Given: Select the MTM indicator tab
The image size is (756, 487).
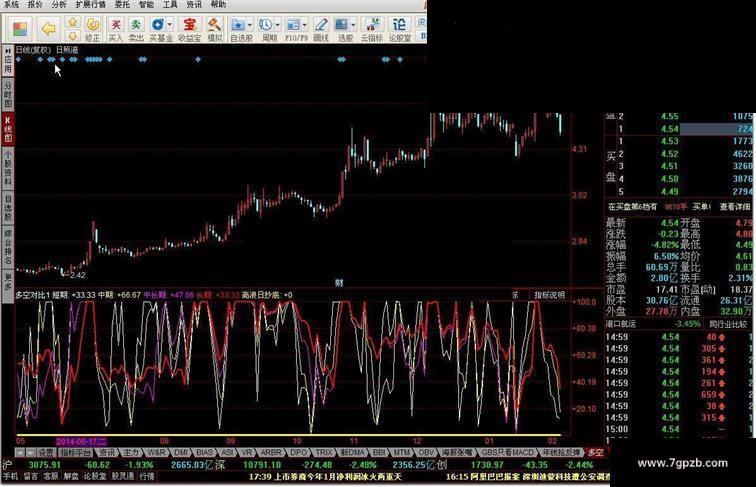Looking at the screenshot, I should 401,453.
